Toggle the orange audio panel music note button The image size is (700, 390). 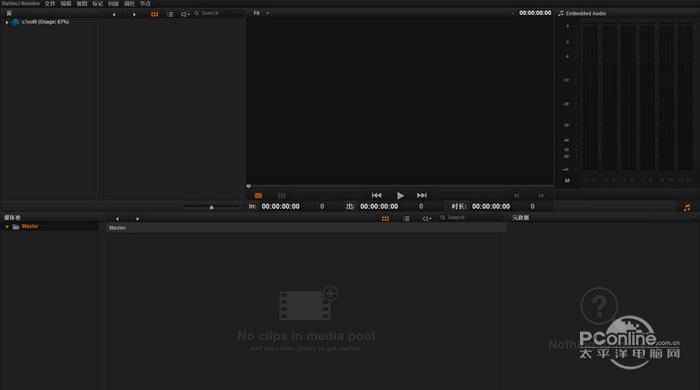687,208
